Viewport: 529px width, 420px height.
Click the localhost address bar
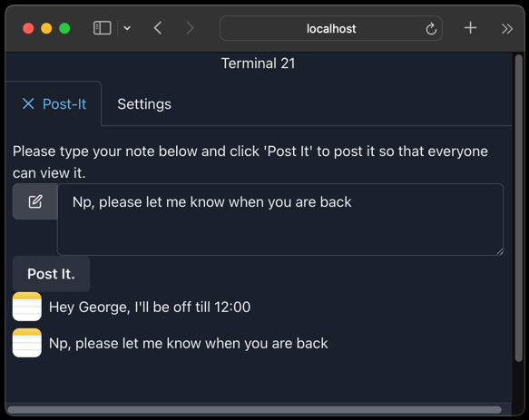331,28
